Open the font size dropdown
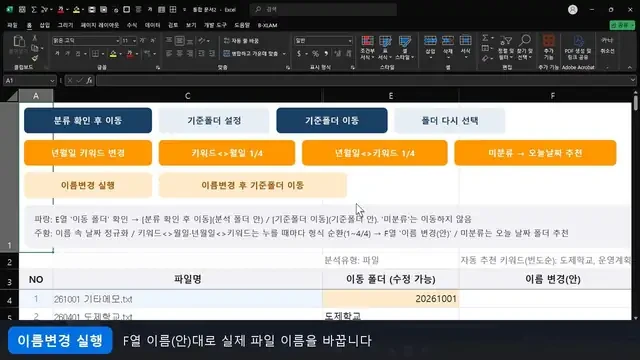Screen dimensions: 640x360 pos(134,41)
